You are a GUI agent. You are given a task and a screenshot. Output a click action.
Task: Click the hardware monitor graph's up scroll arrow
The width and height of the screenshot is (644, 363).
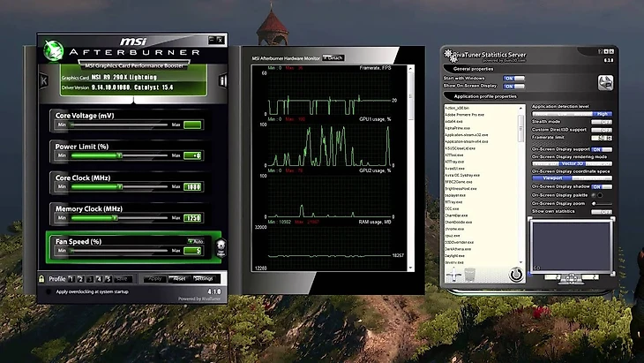(410, 69)
